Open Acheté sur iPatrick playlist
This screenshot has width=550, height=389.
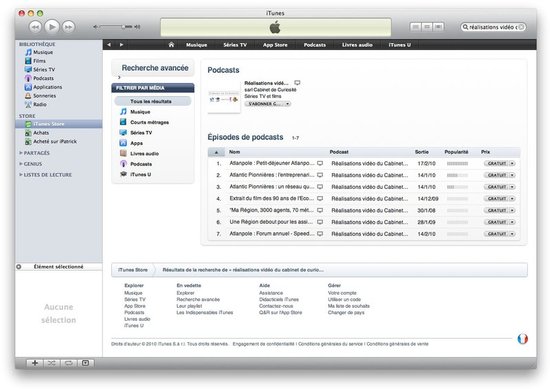(x=55, y=142)
